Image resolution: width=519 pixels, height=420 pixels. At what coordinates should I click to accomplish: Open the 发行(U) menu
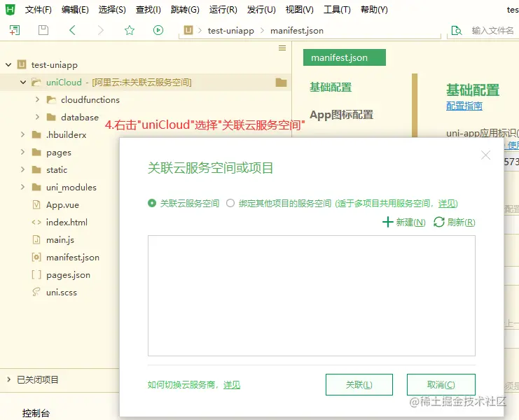point(261,10)
